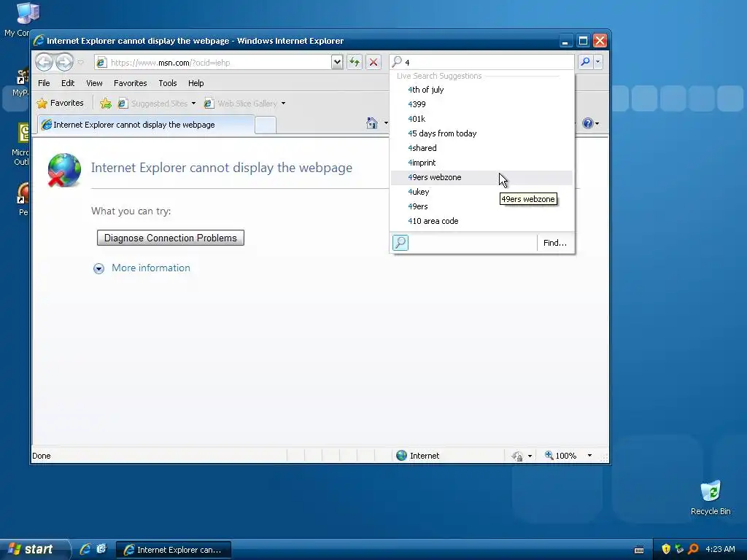This screenshot has width=747, height=560.
Task: Click the security shield tray icon
Action: pyautogui.click(x=665, y=549)
